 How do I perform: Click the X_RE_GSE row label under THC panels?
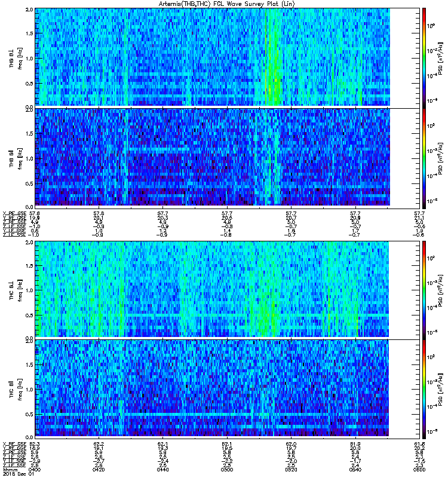tap(14, 444)
